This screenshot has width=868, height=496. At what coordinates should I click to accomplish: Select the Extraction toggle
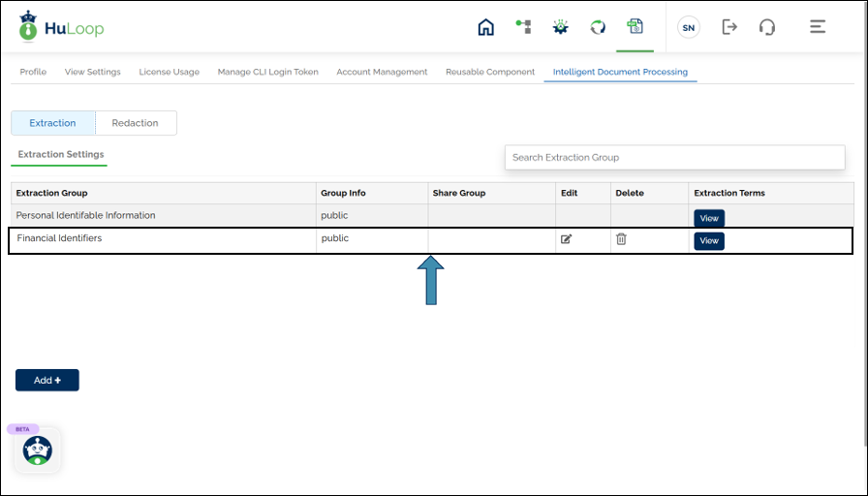(x=53, y=123)
